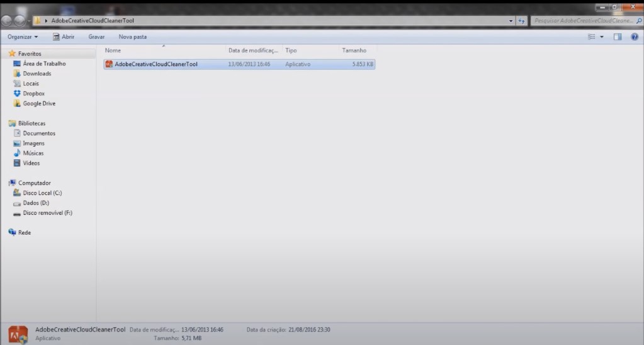Click AdobeCreativeCloudCleanerTool in the address bar path
The height and width of the screenshot is (345, 644).
click(x=93, y=21)
